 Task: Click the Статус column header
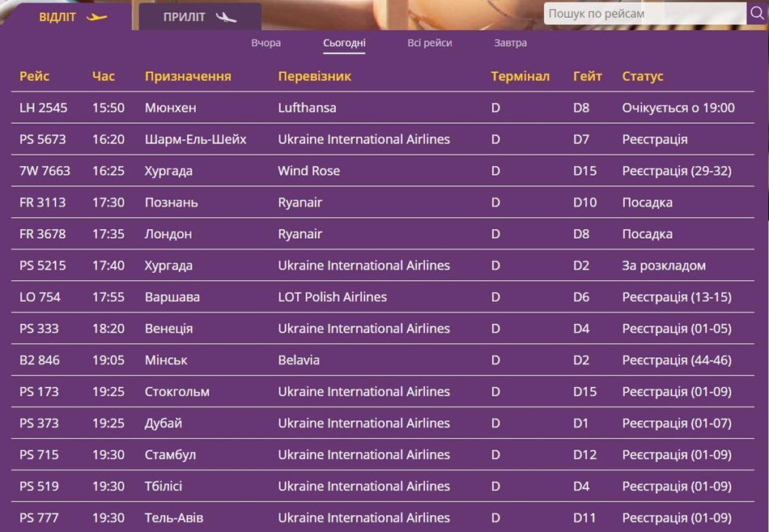[x=643, y=77]
